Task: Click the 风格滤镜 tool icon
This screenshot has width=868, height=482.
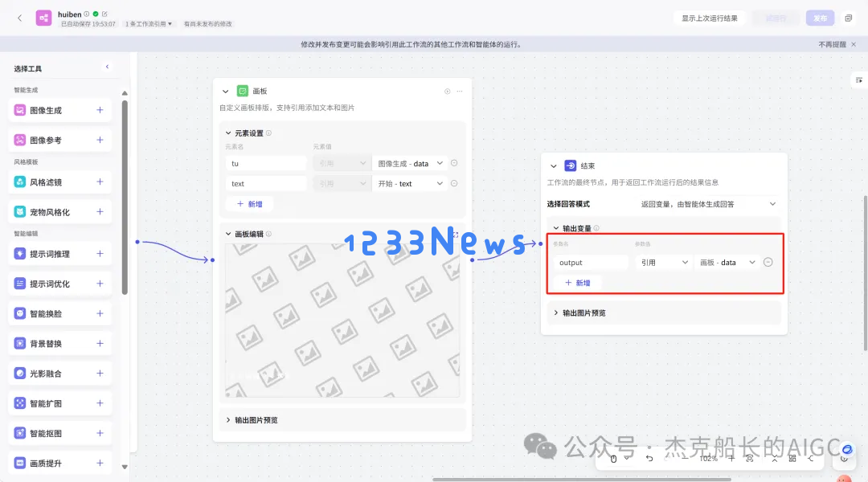Action: coord(20,182)
